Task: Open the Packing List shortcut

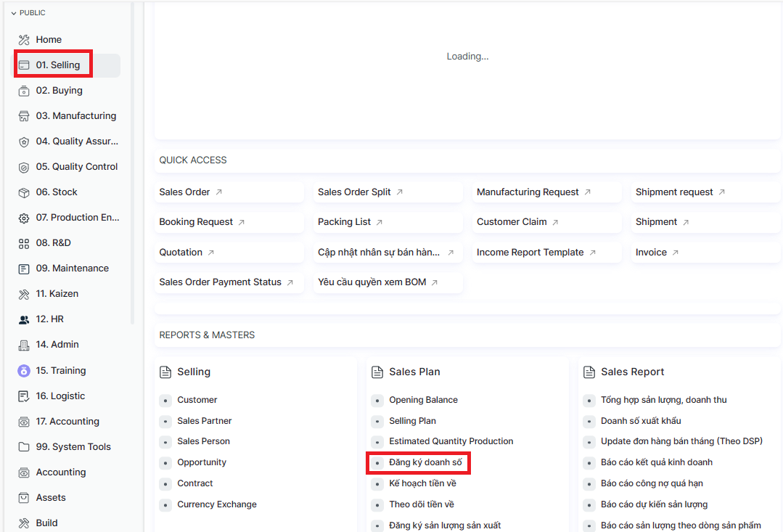Action: pos(344,222)
